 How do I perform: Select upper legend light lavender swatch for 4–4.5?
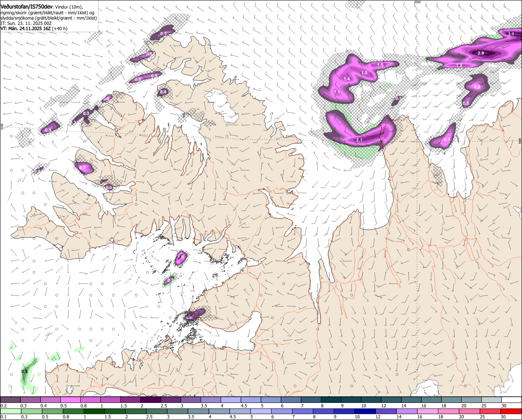231,400
